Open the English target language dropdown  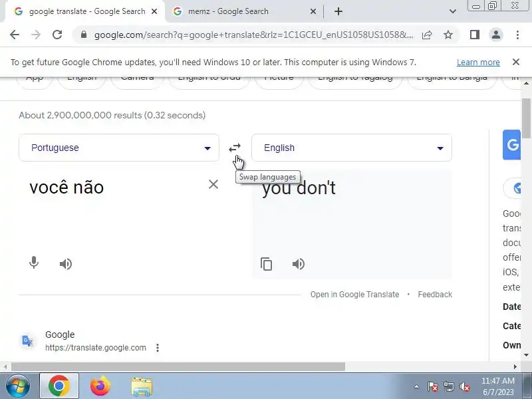point(352,148)
